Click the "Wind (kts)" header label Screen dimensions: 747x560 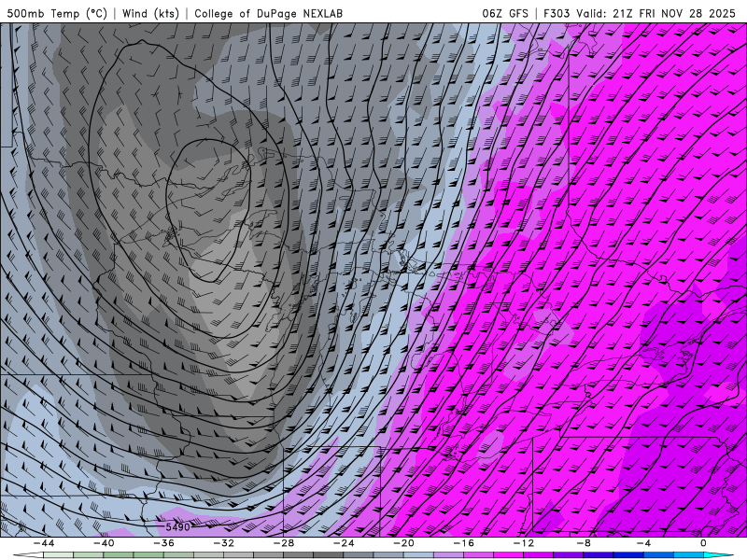point(151,14)
